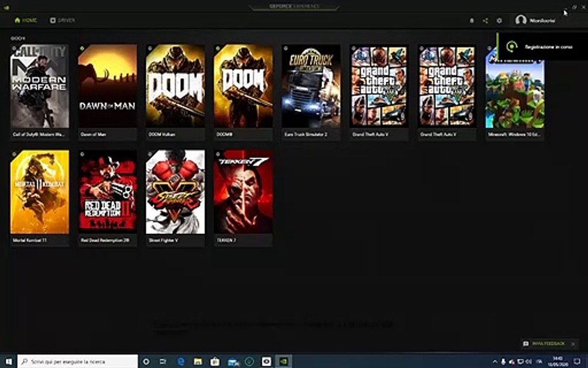Screen dimensions: 588x368
Task: Click the 'Registrazione in corso' recording notification
Action: click(x=542, y=47)
